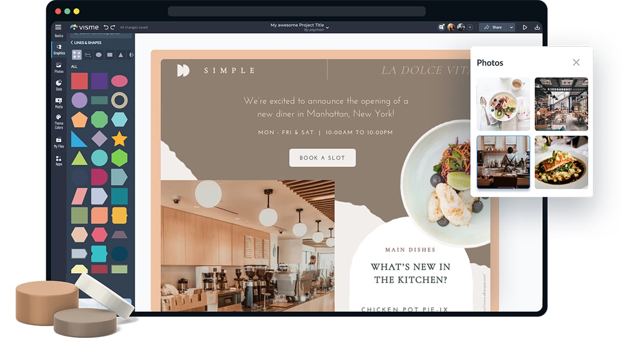This screenshot has width=644, height=338.
Task: Open the Photos sidebar tab
Action: point(58,68)
